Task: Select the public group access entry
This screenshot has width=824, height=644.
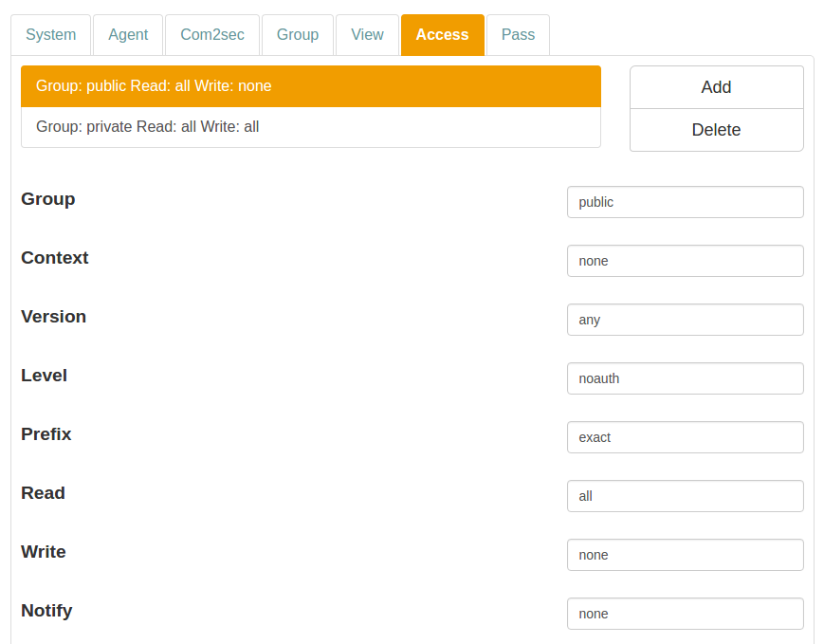Action: coord(311,86)
